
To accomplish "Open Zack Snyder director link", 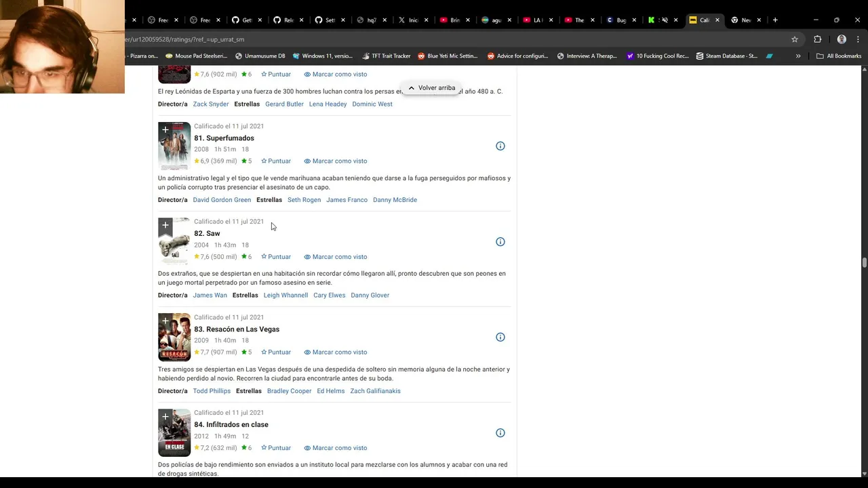I will (211, 104).
